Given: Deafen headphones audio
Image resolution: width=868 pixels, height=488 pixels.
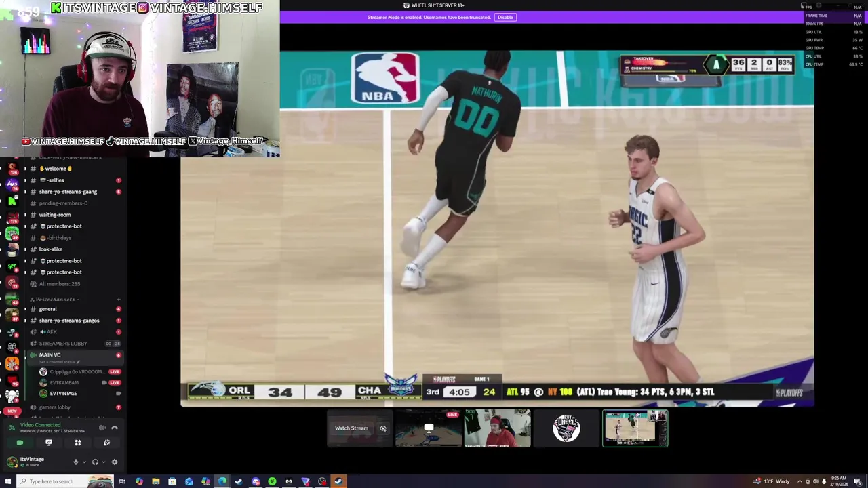Looking at the screenshot, I should 95,462.
